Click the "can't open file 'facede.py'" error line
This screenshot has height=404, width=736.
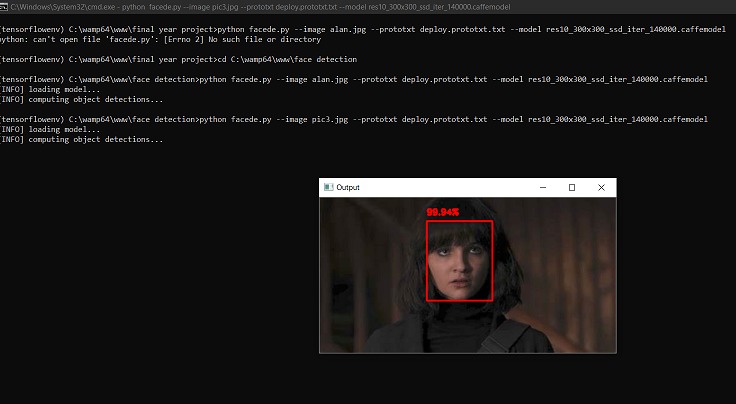click(160, 39)
